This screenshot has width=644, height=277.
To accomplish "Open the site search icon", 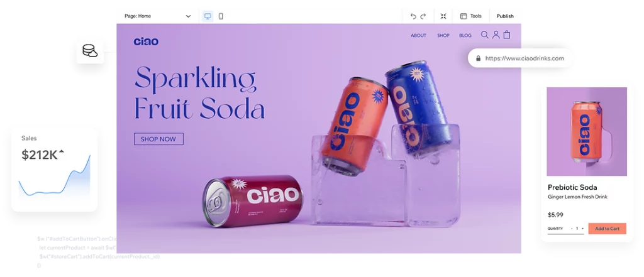I will 484,35.
